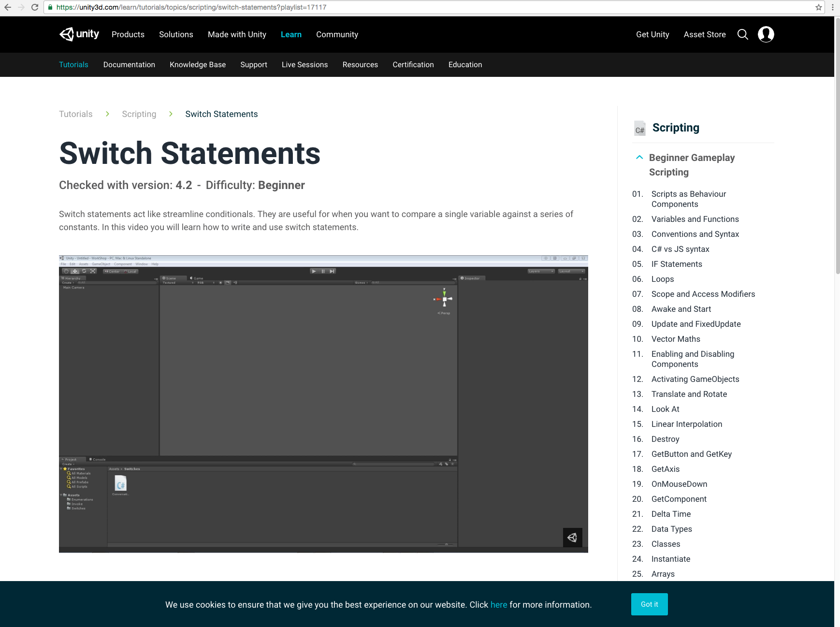Image resolution: width=840 pixels, height=627 pixels.
Task: Switch to Documentation tab
Action: pyautogui.click(x=129, y=65)
